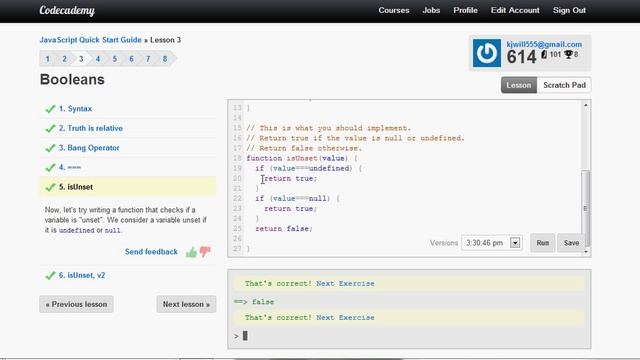Click code line 'function isUnset(value) {'
This screenshot has width=640, height=360.
(x=302, y=158)
